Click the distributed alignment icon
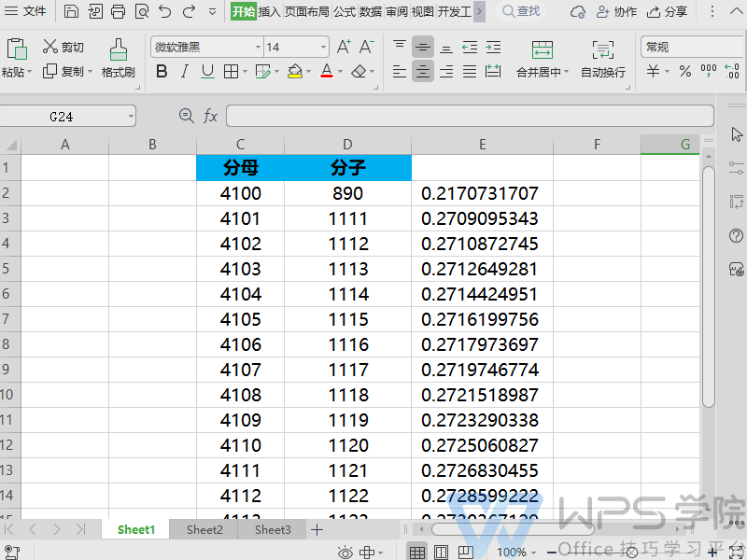 pyautogui.click(x=493, y=72)
